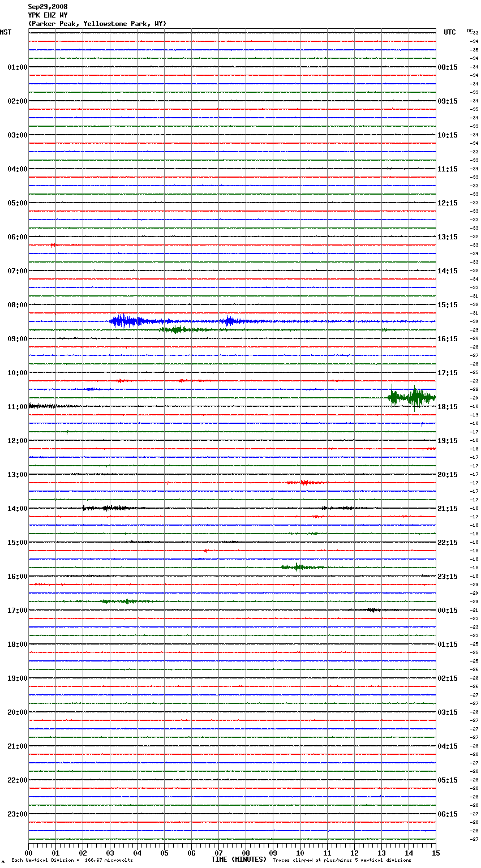Click the 10:15 UTC time label
481x868 pixels.
point(448,135)
